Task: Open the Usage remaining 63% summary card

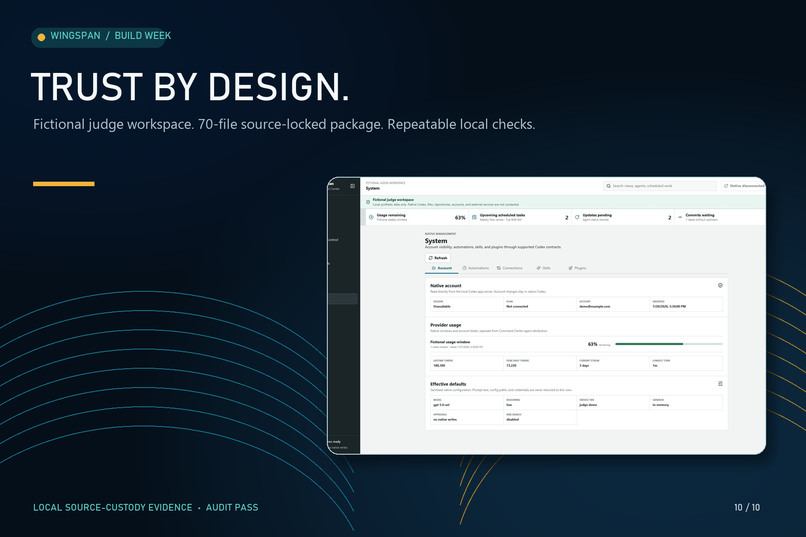Action: pyautogui.click(x=415, y=217)
